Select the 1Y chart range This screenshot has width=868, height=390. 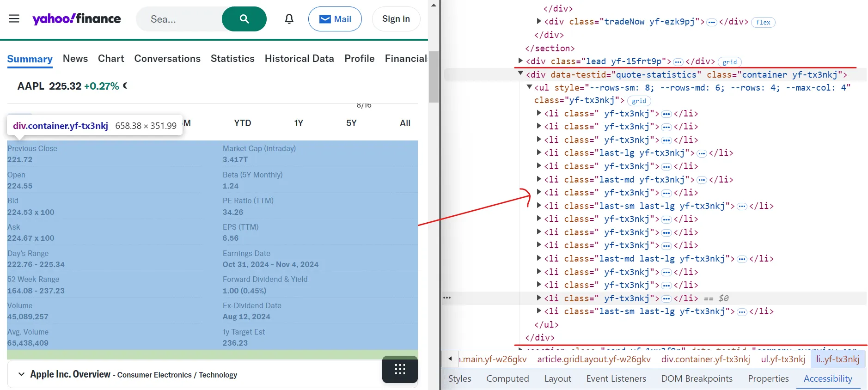click(x=299, y=123)
